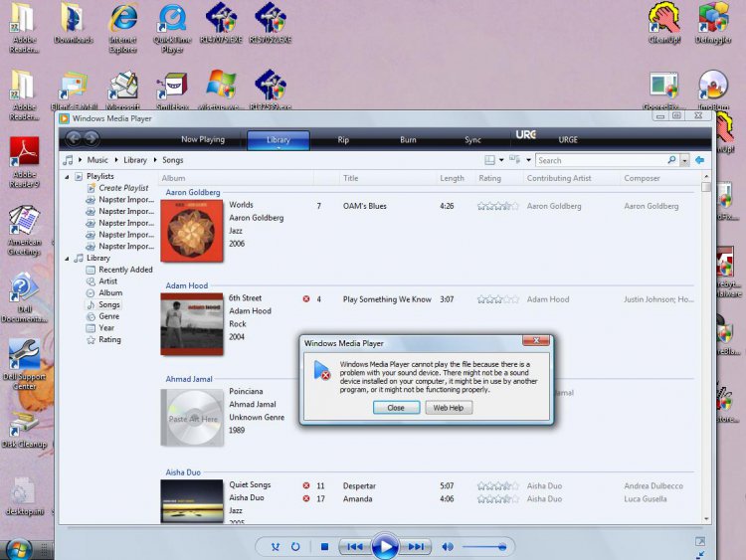Click in the Search box
Image resolution: width=746 pixels, height=560 pixels.
coord(602,160)
